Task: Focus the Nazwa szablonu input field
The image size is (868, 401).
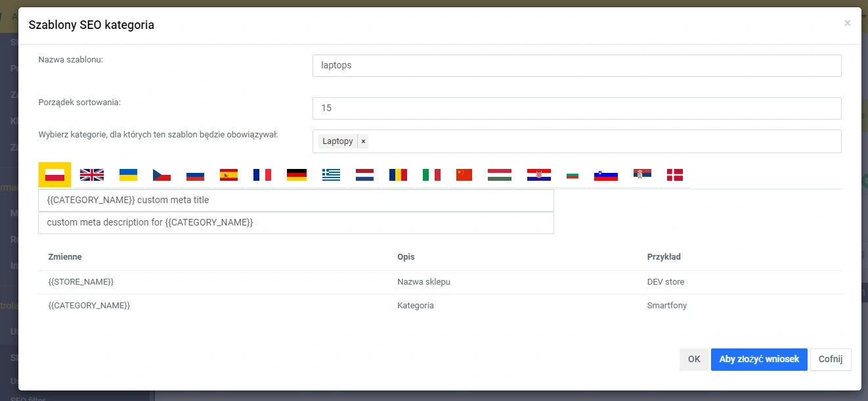Action: [x=576, y=66]
